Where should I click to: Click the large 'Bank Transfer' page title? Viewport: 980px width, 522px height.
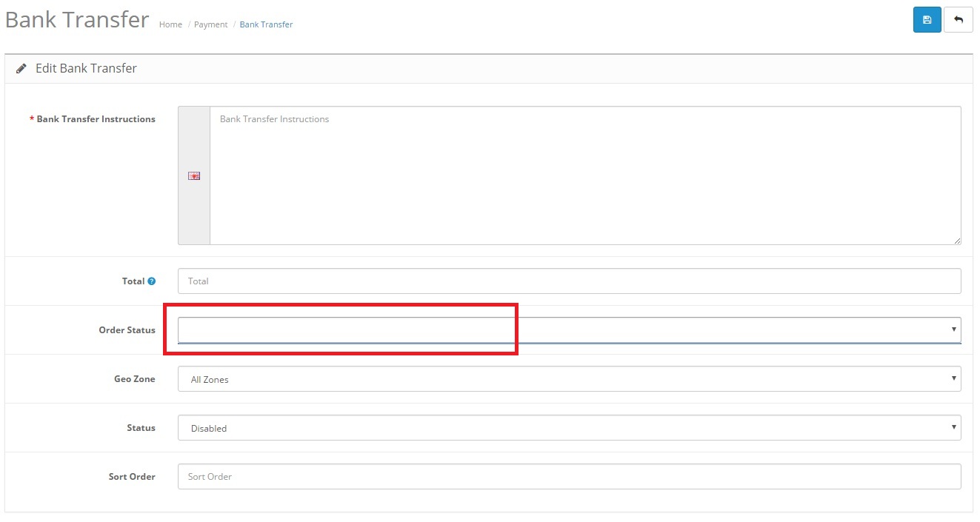click(x=77, y=19)
